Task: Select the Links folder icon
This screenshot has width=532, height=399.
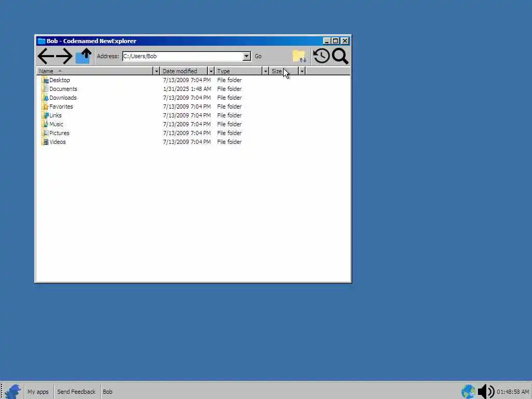Action: coord(45,115)
